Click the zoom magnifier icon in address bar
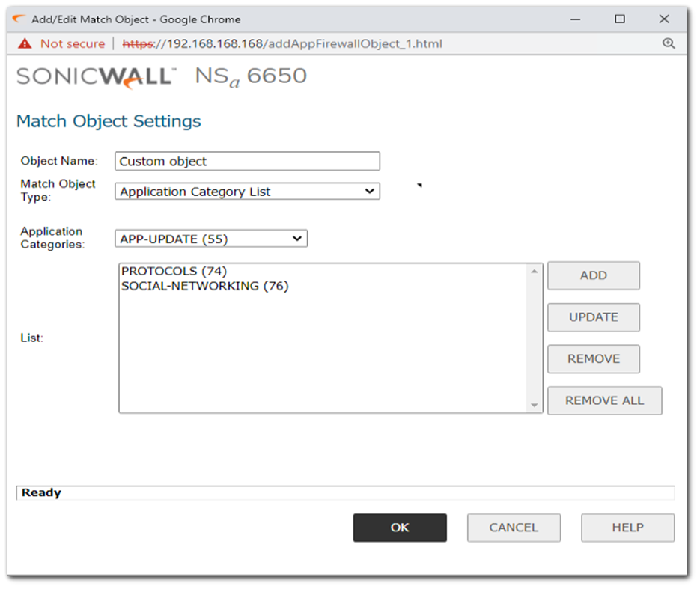The height and width of the screenshot is (589, 700). point(669,43)
